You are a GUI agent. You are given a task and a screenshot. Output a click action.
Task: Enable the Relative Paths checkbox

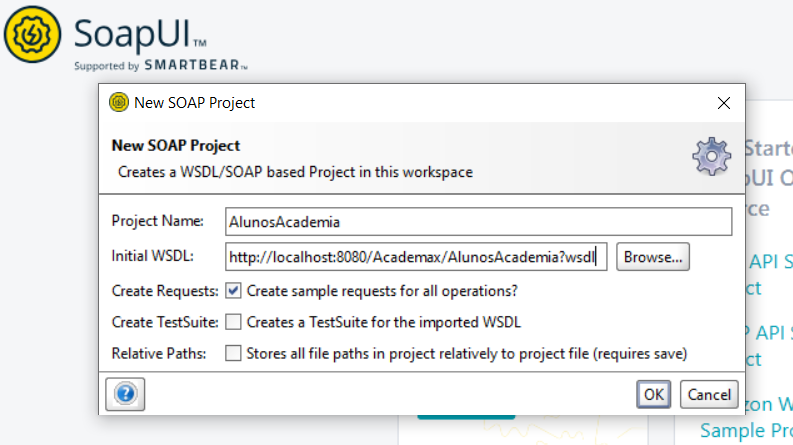[x=233, y=353]
